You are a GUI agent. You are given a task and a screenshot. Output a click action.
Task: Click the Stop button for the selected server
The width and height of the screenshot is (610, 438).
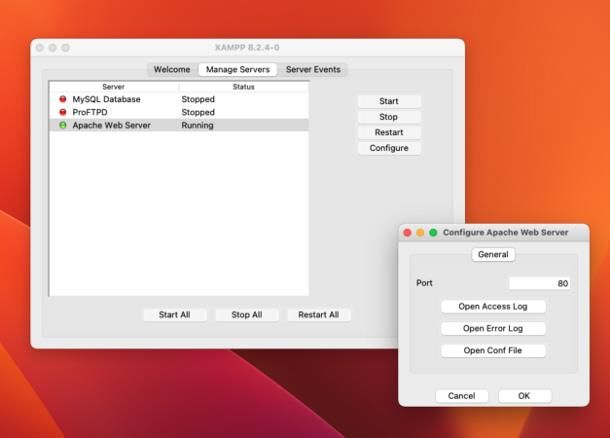[389, 117]
